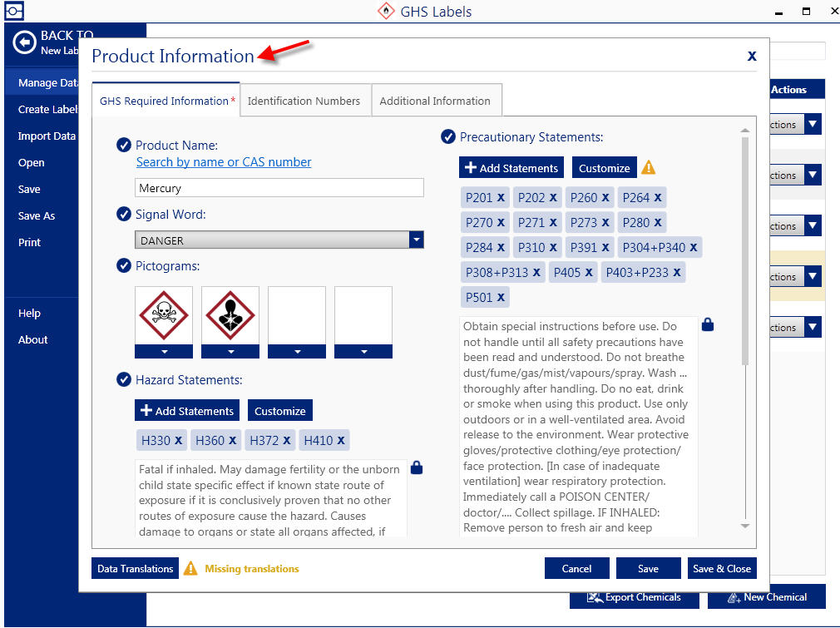
Task: Toggle the checkmark beside Product Name
Action: click(124, 145)
